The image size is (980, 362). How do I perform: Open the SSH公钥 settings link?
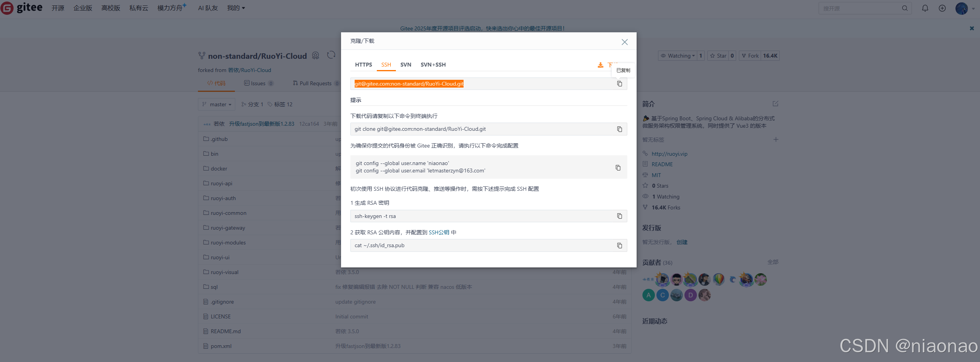click(439, 232)
